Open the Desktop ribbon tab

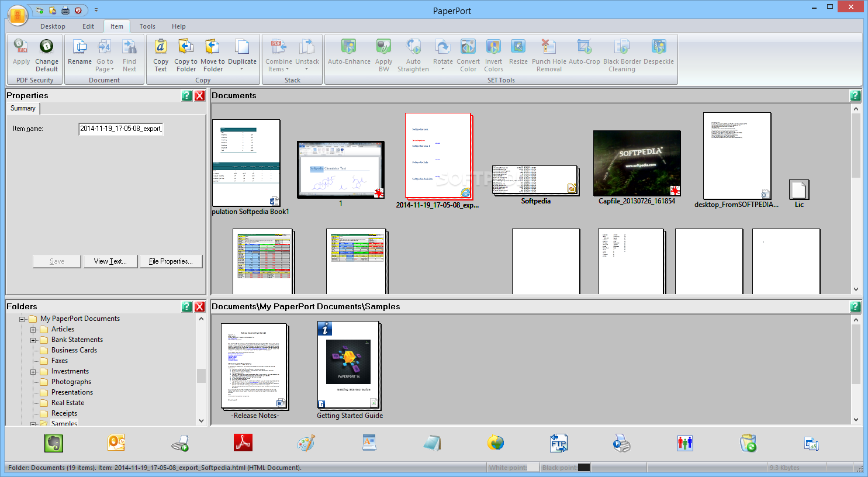coord(53,26)
